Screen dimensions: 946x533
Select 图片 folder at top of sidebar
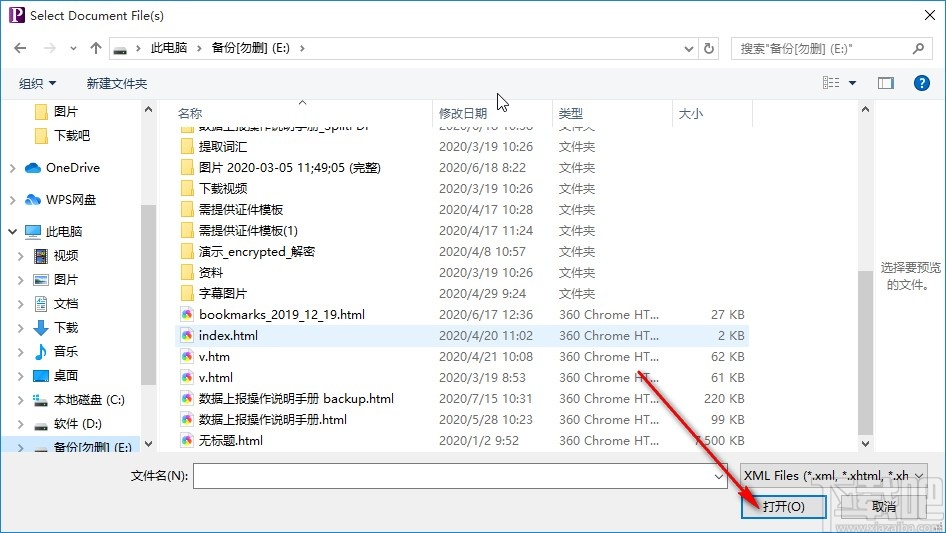66,112
